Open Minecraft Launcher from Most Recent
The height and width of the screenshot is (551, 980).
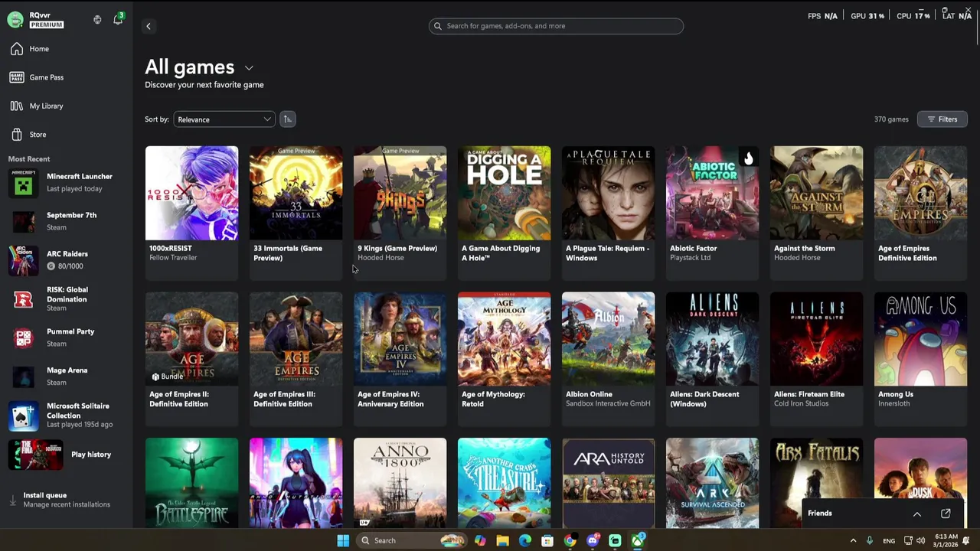point(67,182)
